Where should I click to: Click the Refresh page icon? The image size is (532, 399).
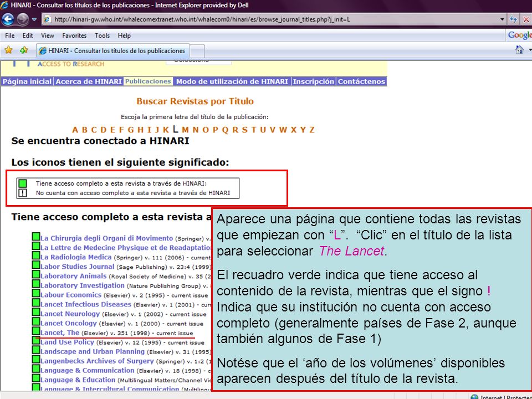(x=513, y=19)
